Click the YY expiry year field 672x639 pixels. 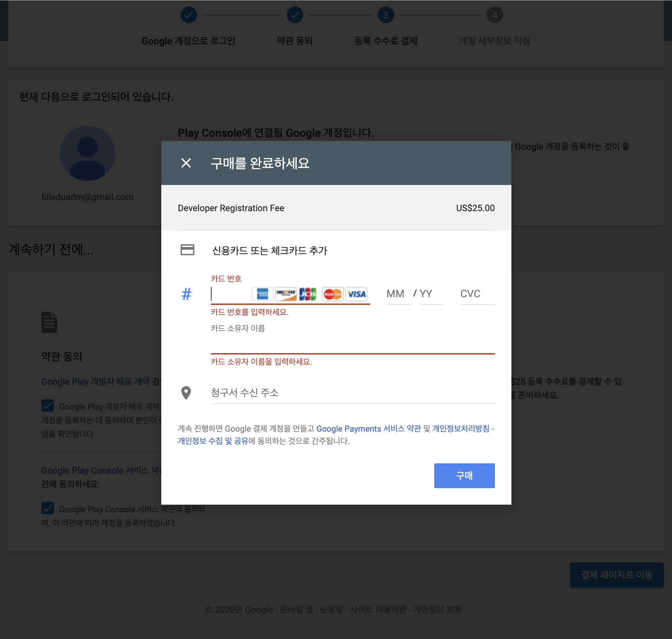coord(431,294)
